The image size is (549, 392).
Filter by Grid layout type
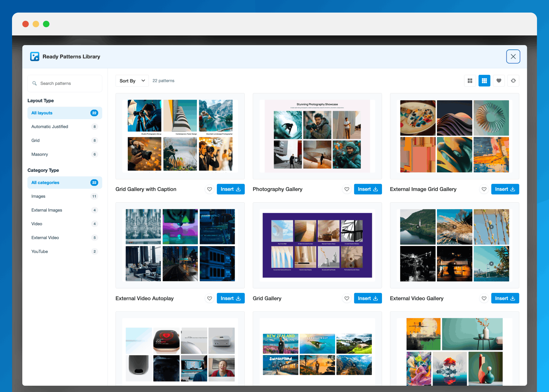click(x=65, y=140)
